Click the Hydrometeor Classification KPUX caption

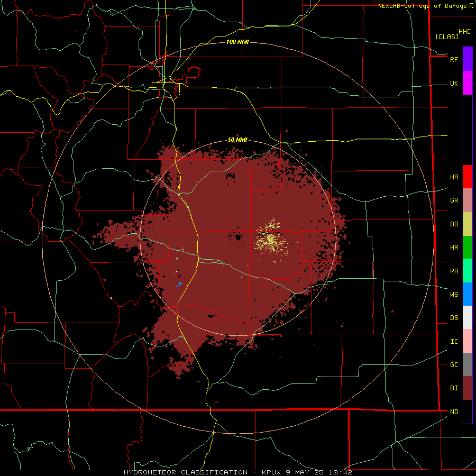238,472
